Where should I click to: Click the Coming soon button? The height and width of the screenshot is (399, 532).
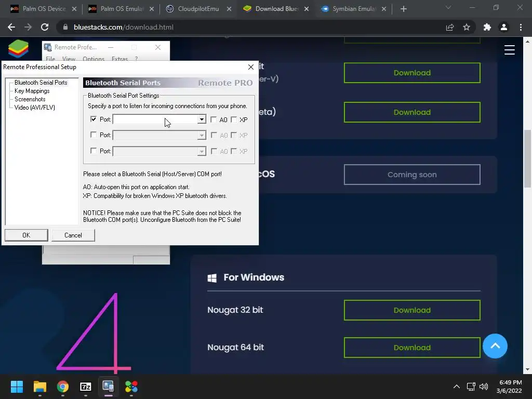pos(412,175)
